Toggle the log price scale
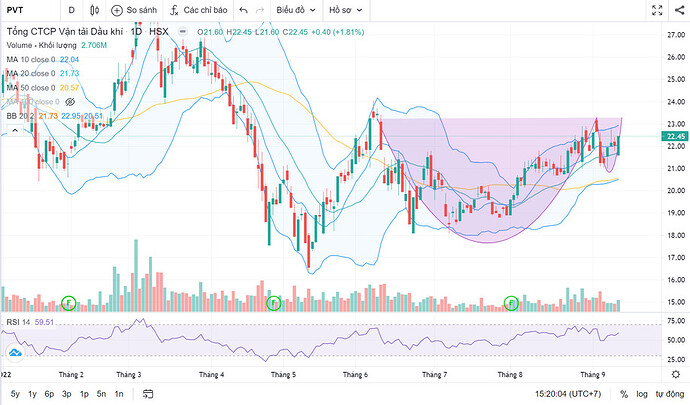690x405 pixels. 641,394
